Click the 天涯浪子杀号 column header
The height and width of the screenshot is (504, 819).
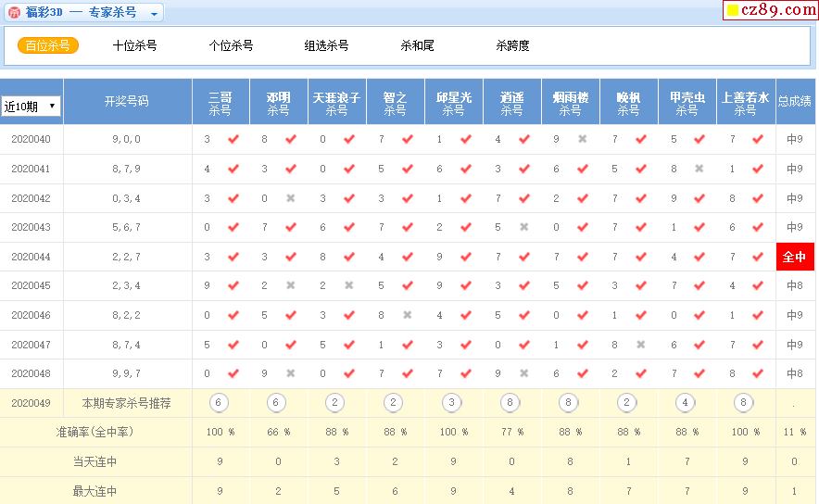click(x=337, y=102)
